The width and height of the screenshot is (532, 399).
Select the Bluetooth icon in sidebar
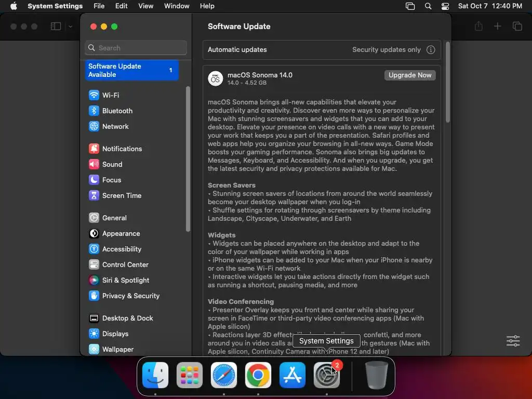[94, 111]
